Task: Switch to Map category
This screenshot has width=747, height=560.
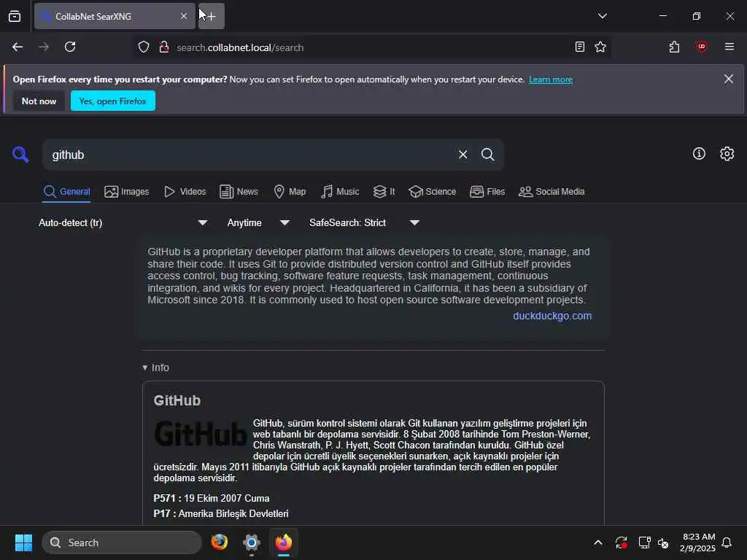Action: (290, 192)
